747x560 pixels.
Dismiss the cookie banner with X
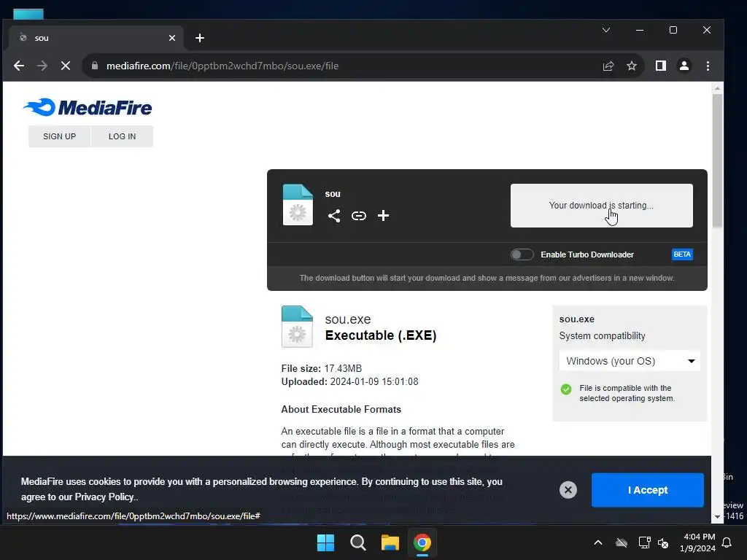pos(568,489)
